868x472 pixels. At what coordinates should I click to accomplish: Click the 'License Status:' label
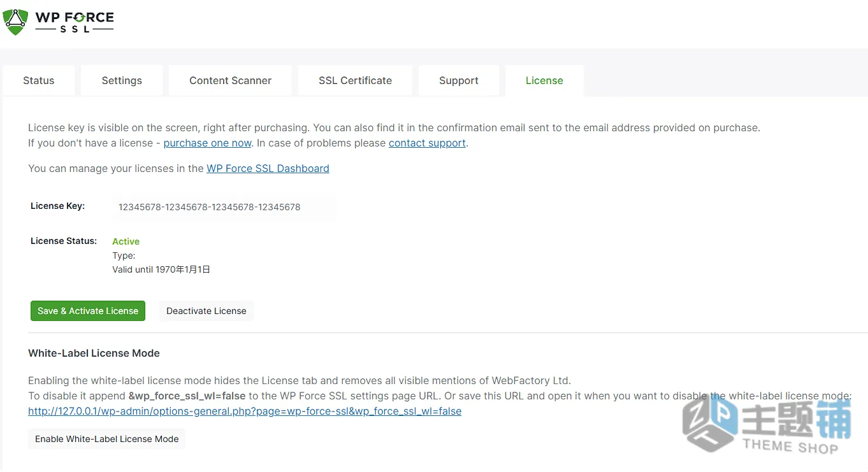[x=64, y=241]
